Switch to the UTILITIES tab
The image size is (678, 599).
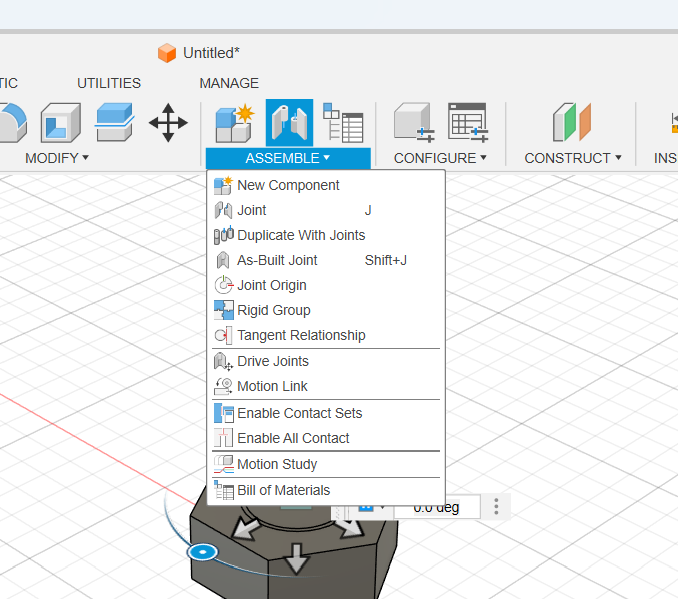click(x=109, y=83)
